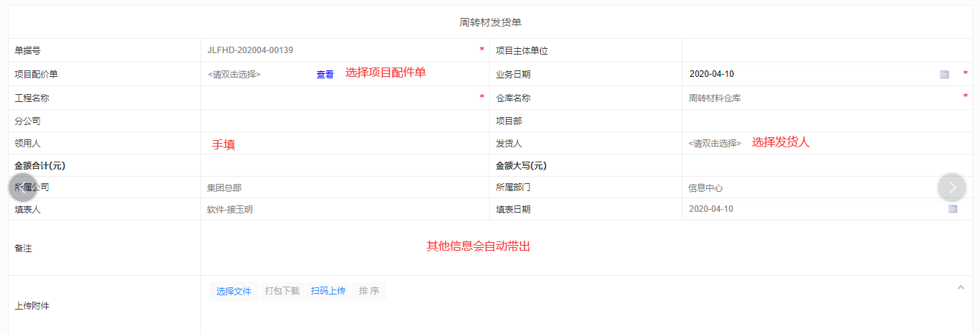Click the 上传附件 label

tap(32, 306)
